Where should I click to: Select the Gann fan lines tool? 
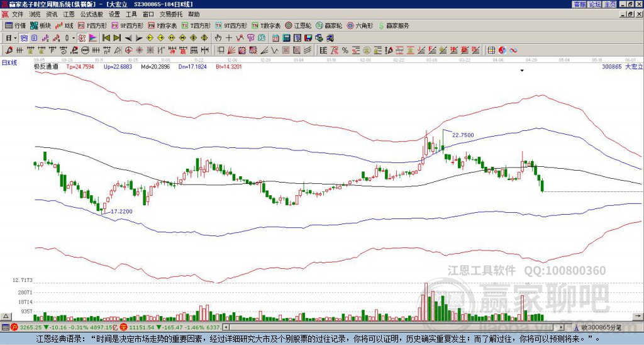tap(231, 50)
